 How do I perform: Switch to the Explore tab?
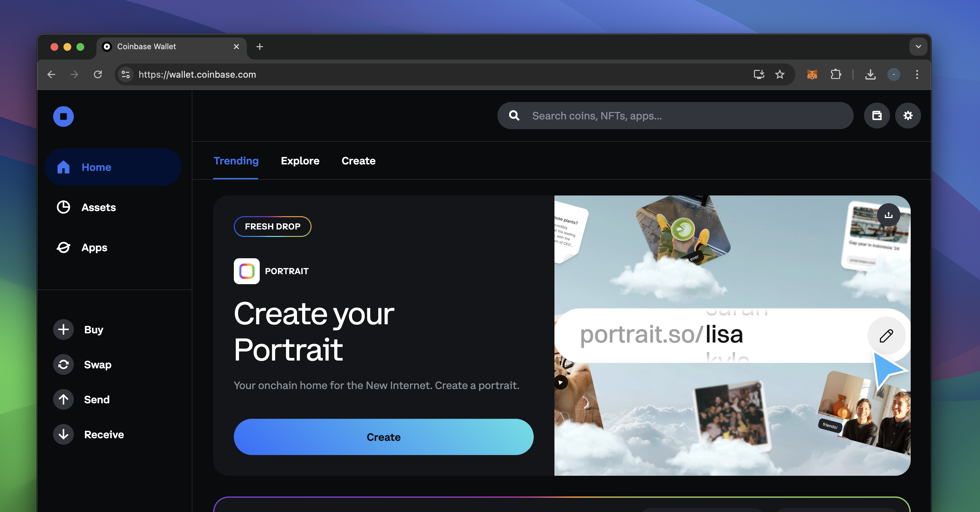tap(300, 161)
